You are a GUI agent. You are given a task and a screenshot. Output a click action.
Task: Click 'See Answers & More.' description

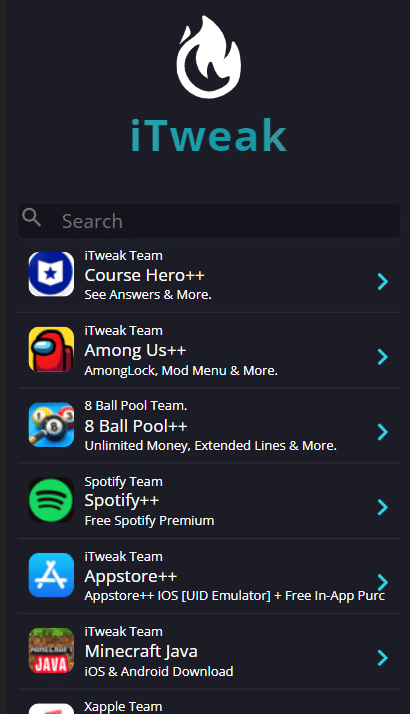[x=148, y=295]
